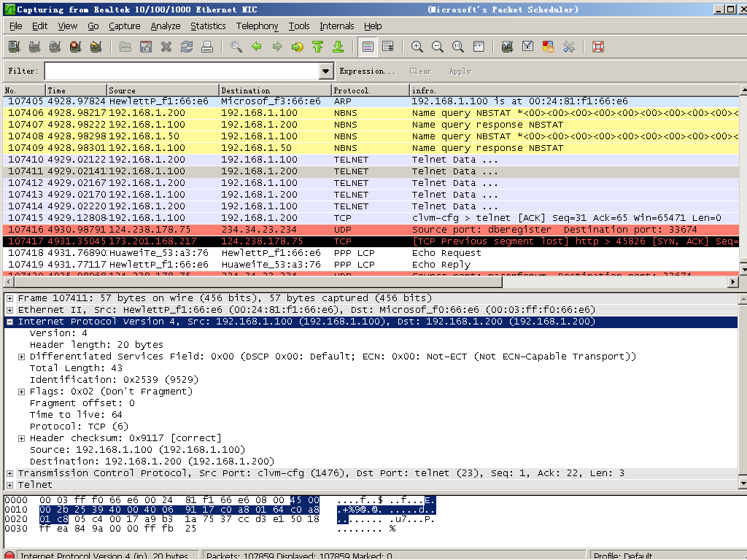
Task: Open the filter history dropdown
Action: (326, 71)
